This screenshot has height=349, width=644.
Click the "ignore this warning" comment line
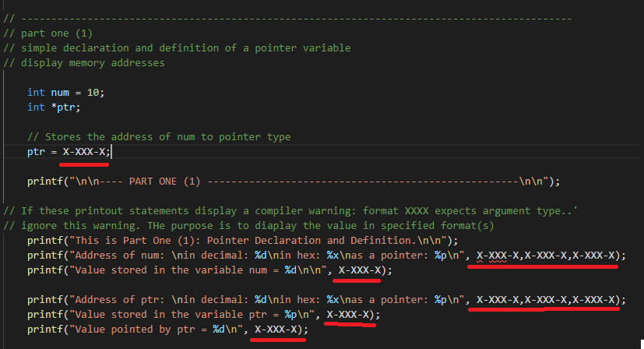click(x=248, y=226)
